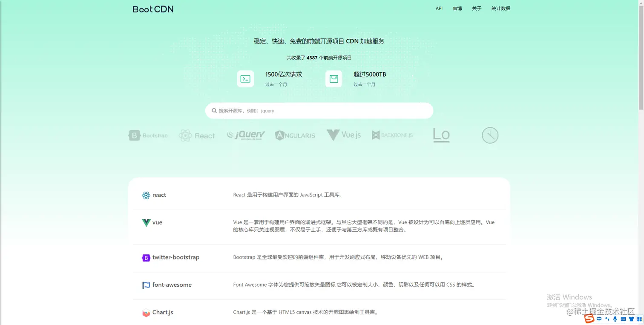Click the IME microphone voice input icon
Viewport: 644px width, 325px height.
615,319
